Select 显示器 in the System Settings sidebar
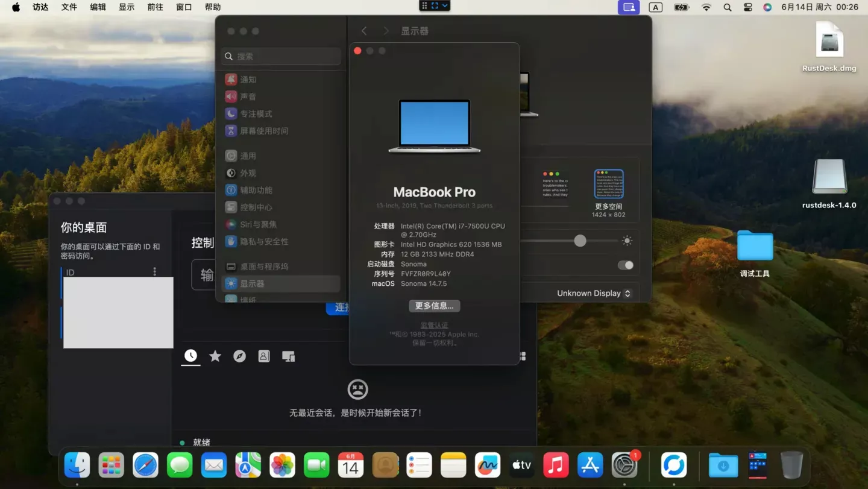 coord(252,283)
